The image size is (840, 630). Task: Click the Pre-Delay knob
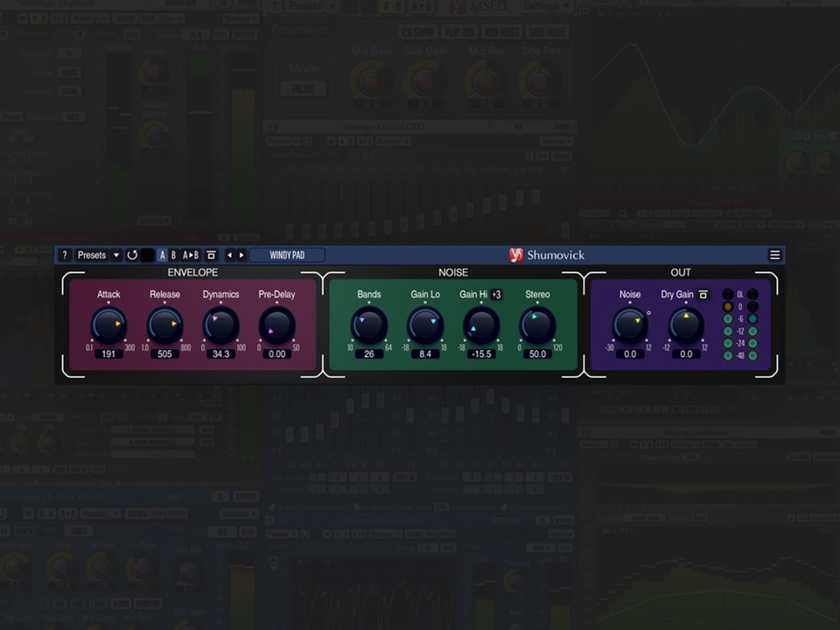pyautogui.click(x=277, y=325)
